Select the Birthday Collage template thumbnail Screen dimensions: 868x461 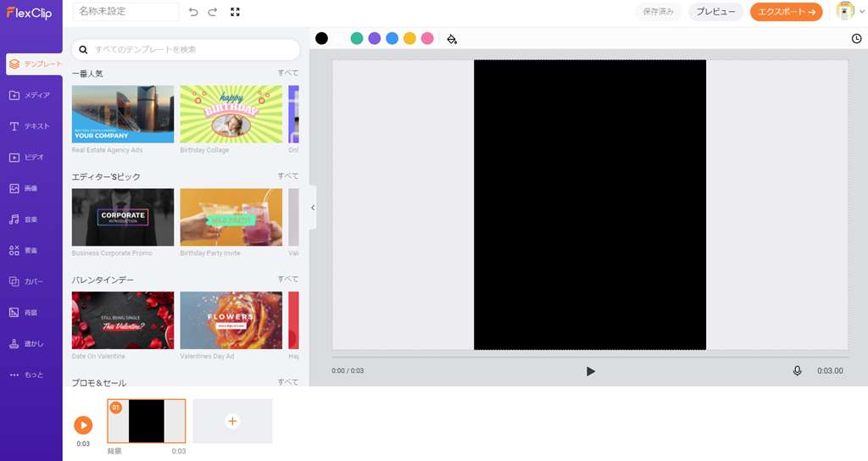tap(231, 114)
